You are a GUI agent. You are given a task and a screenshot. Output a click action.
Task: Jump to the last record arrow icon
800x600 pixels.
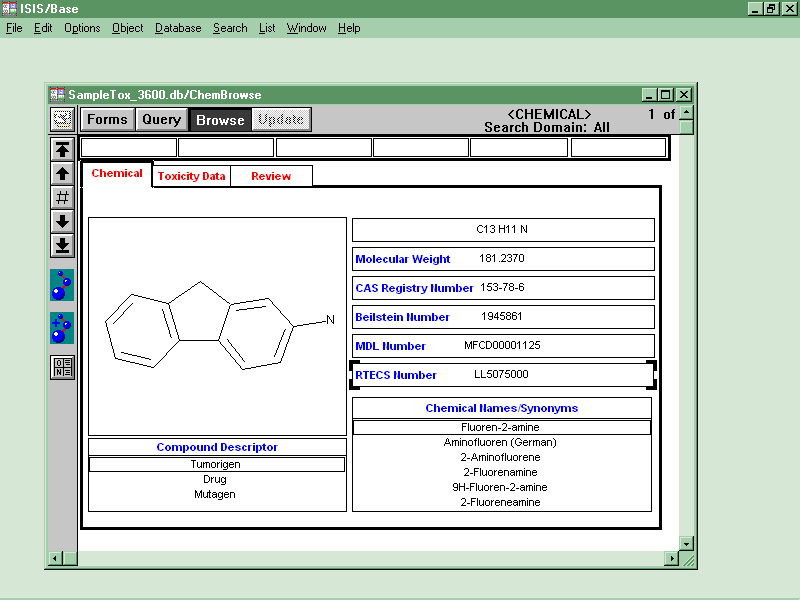click(62, 245)
